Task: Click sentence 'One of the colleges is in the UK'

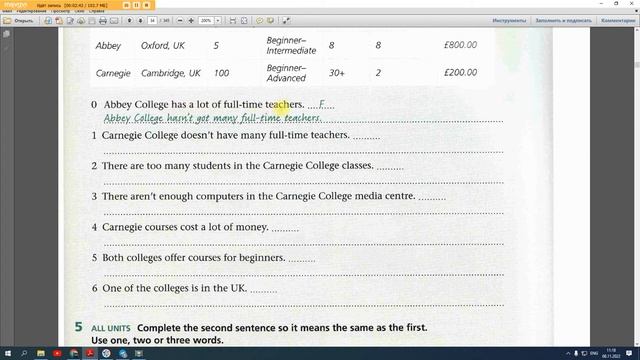Action: point(175,288)
